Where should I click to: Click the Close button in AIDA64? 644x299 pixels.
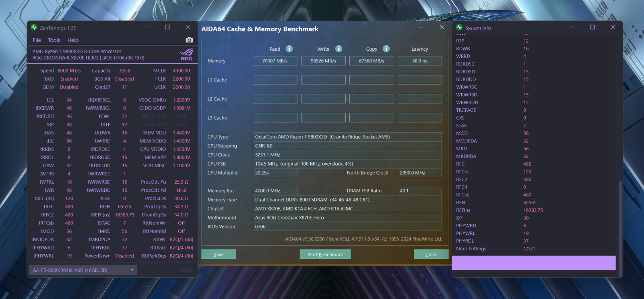(431, 254)
